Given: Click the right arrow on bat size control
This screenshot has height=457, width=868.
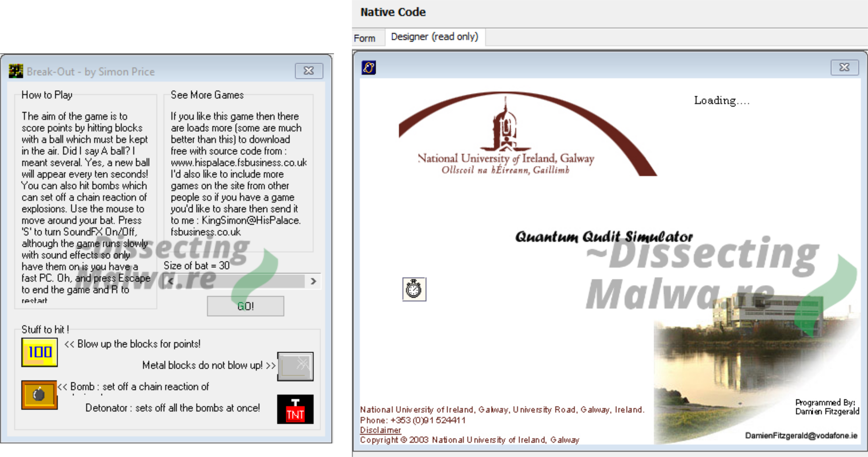Looking at the screenshot, I should pyautogui.click(x=316, y=281).
